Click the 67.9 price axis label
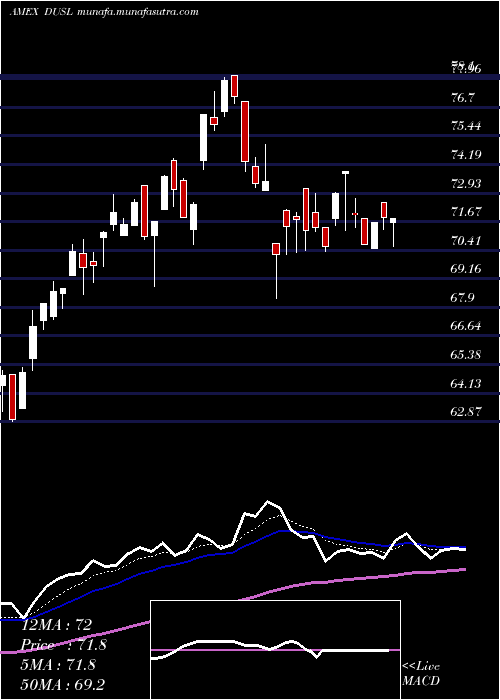This screenshot has width=500, height=700. 464,298
